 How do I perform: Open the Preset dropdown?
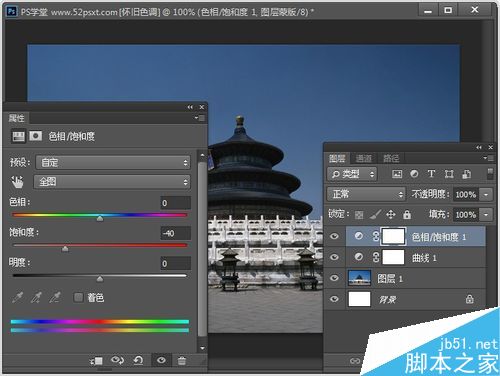113,163
